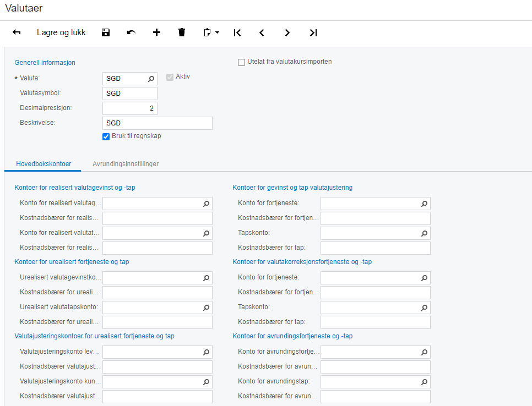Open lookup for Konto for realisert valutat…
This screenshot has width=532, height=406.
[x=206, y=233]
